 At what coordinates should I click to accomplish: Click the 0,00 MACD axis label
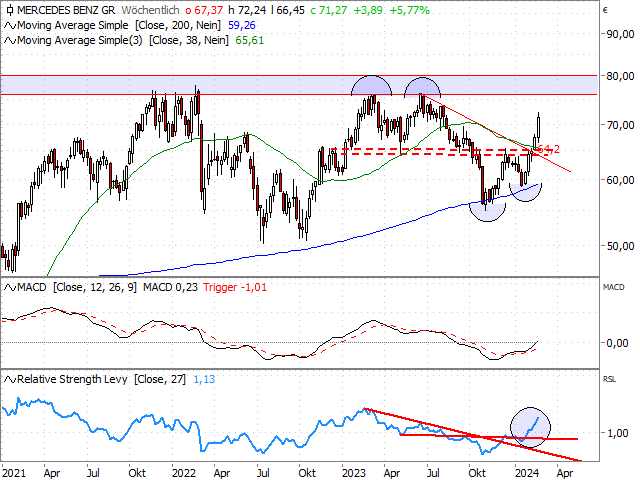(617, 343)
